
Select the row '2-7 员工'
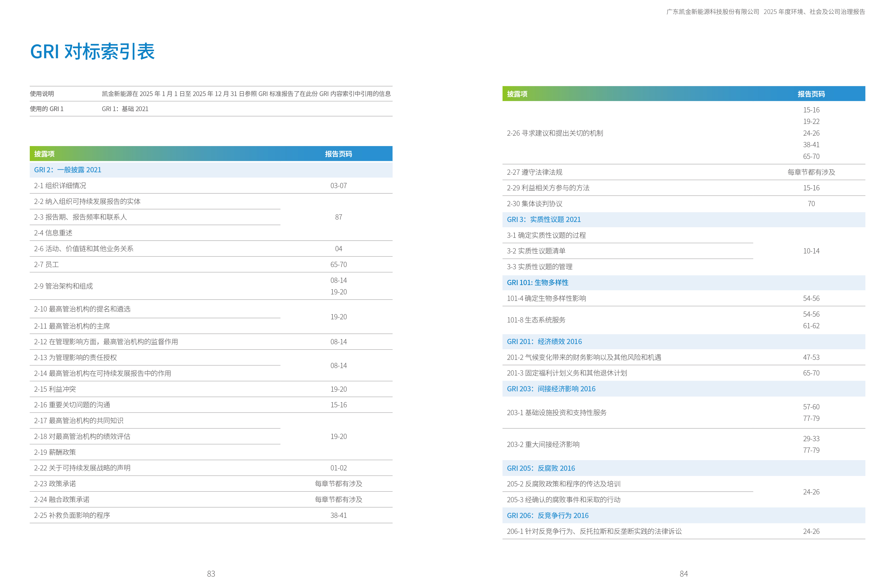point(46,265)
